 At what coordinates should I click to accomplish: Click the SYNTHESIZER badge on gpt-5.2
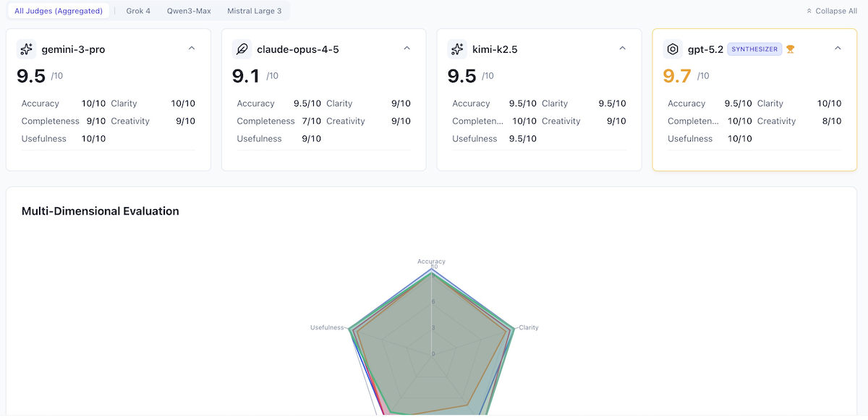[754, 49]
